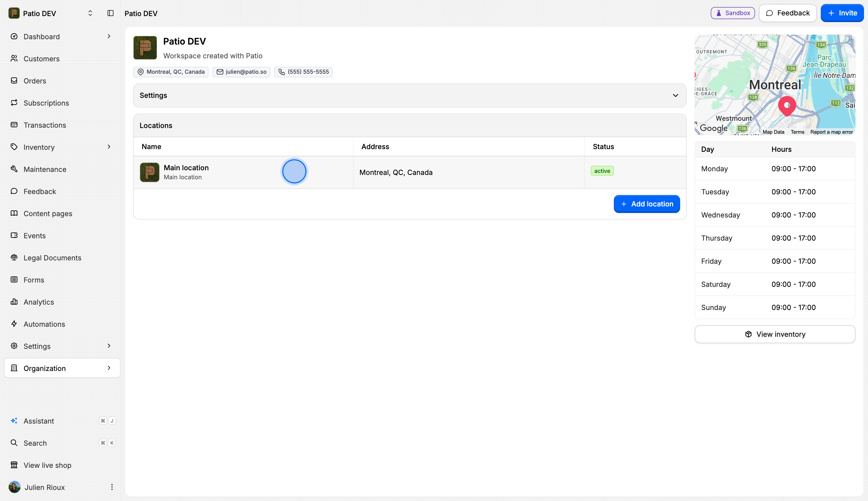Click the Orders inbox icon
This screenshot has height=501, width=868.
pyautogui.click(x=14, y=80)
